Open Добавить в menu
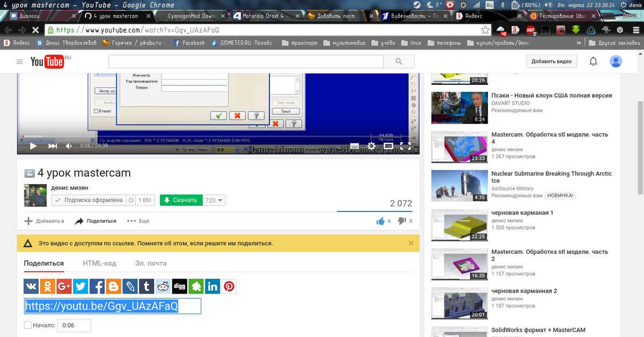The height and width of the screenshot is (337, 644). [44, 221]
